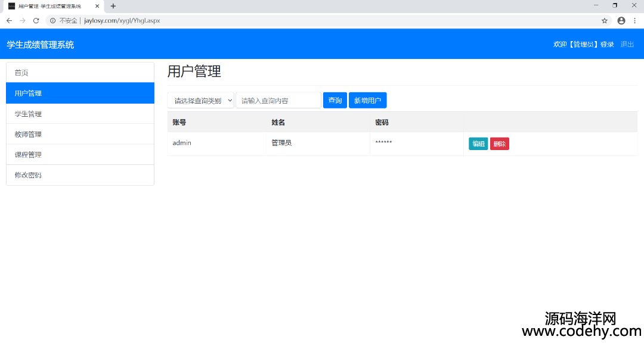Click the 退出 logout link
644x343 pixels.
627,45
